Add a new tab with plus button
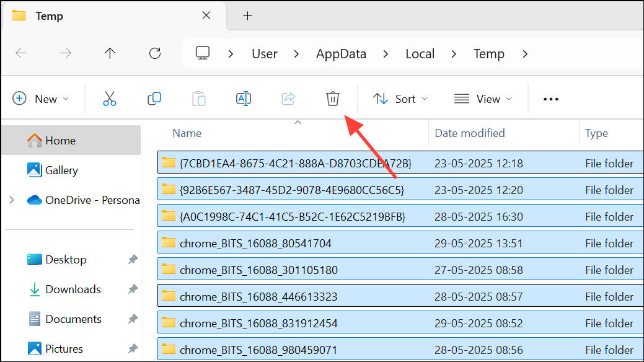Screen dimensions: 644x362 247,16
